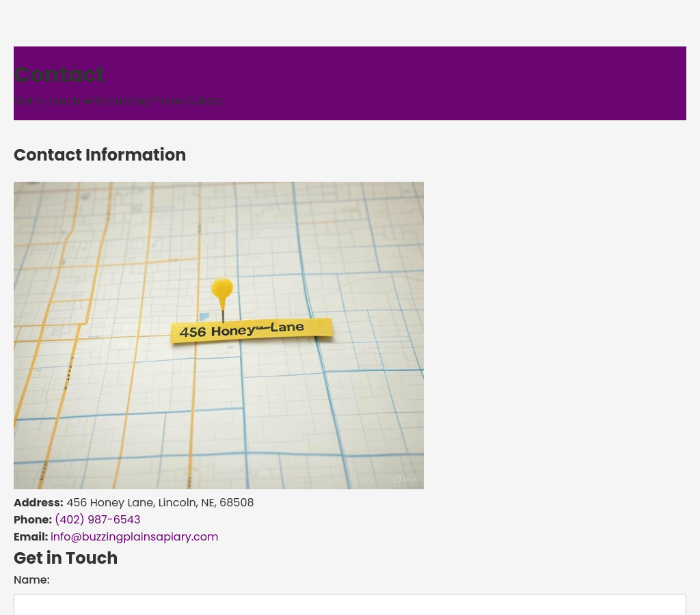Image resolution: width=700 pixels, height=615 pixels.
Task: Click the 'Contact Information' heading
Action: click(x=100, y=155)
